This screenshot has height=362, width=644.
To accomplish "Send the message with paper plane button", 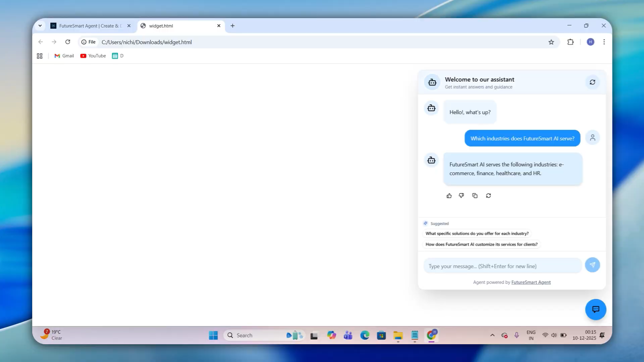I will (592, 265).
